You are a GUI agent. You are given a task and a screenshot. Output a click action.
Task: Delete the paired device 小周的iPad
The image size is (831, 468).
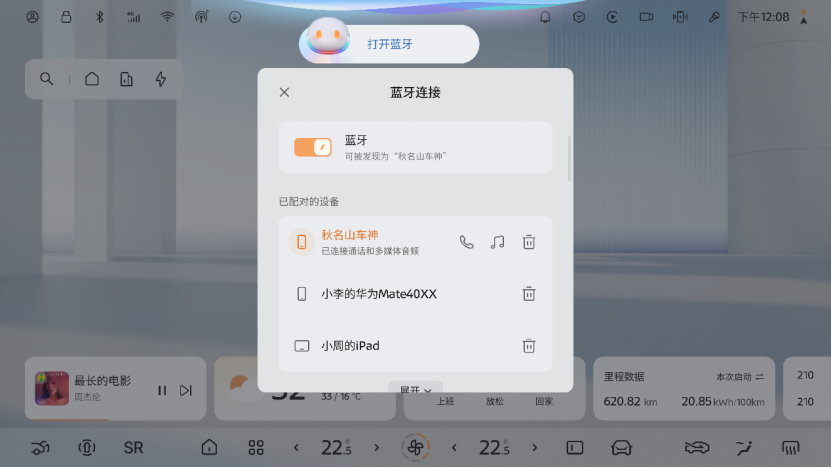528,346
